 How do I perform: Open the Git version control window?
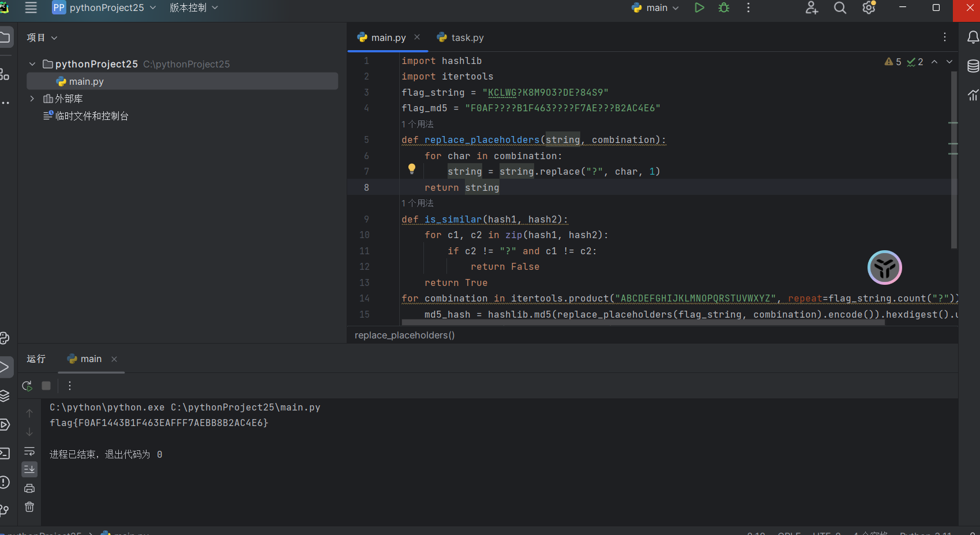tap(5, 510)
